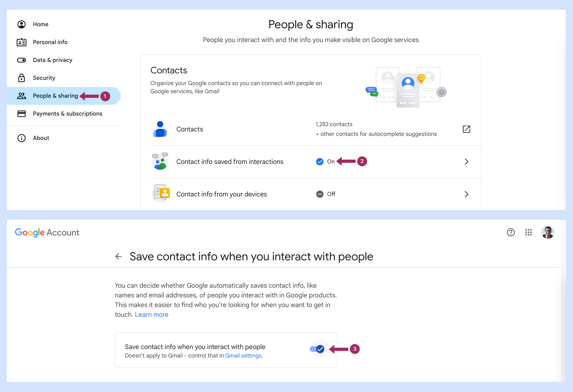Go back using the left arrow icon
573x392 pixels.
(x=119, y=257)
